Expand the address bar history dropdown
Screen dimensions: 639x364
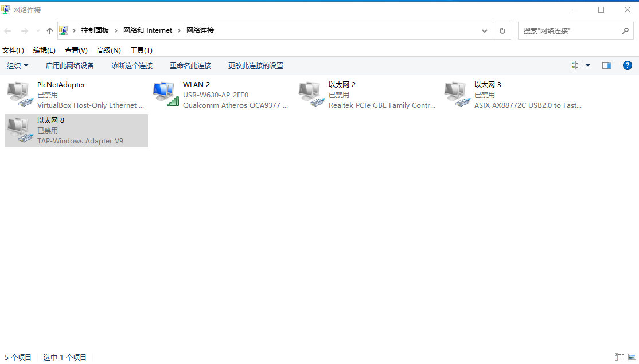(485, 31)
